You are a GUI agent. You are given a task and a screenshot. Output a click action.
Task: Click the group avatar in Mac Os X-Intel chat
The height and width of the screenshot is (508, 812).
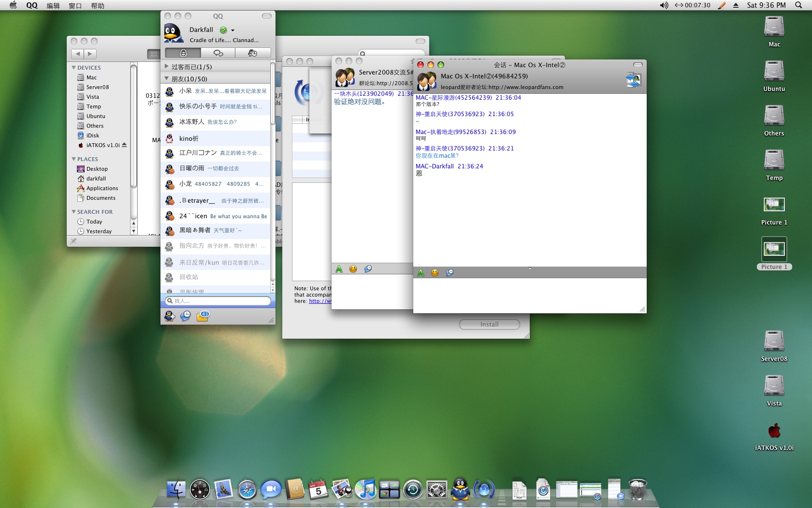[x=427, y=81]
